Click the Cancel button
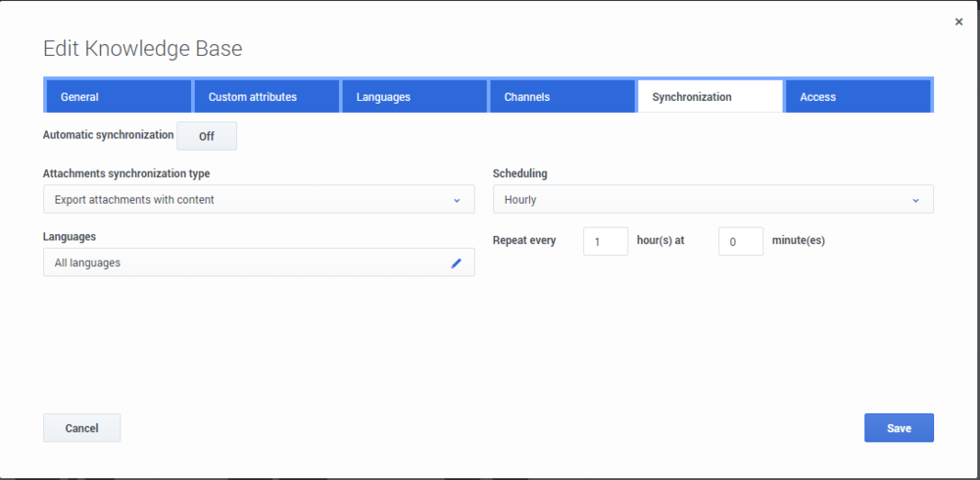The image size is (980, 480). click(81, 428)
